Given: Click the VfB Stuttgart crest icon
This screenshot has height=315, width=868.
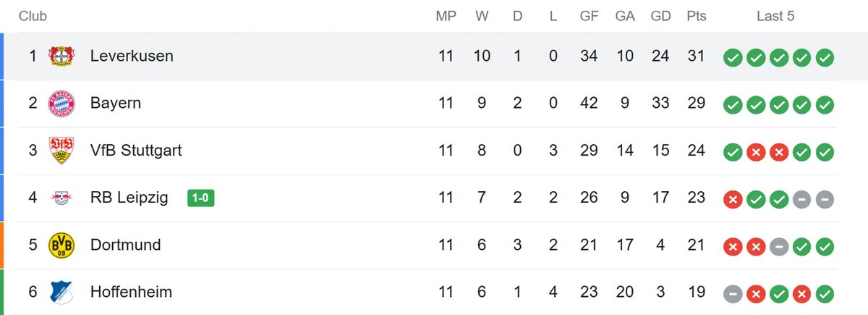Looking at the screenshot, I should (61, 151).
